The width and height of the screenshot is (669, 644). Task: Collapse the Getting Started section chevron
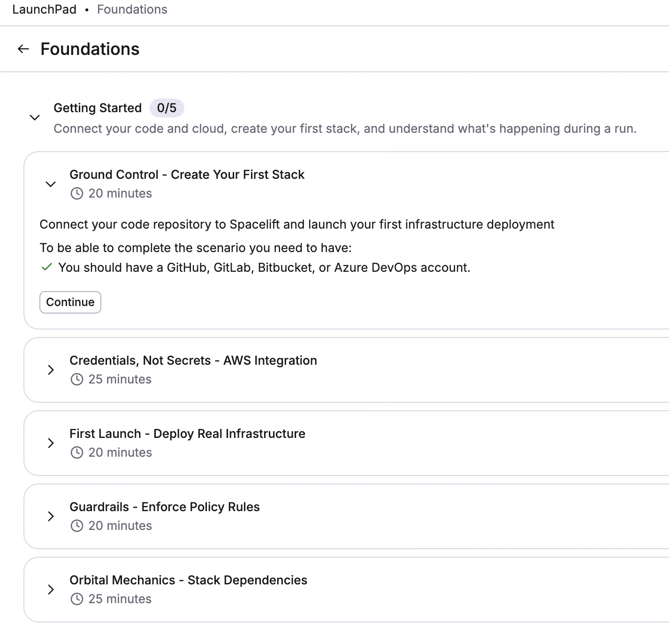(35, 117)
